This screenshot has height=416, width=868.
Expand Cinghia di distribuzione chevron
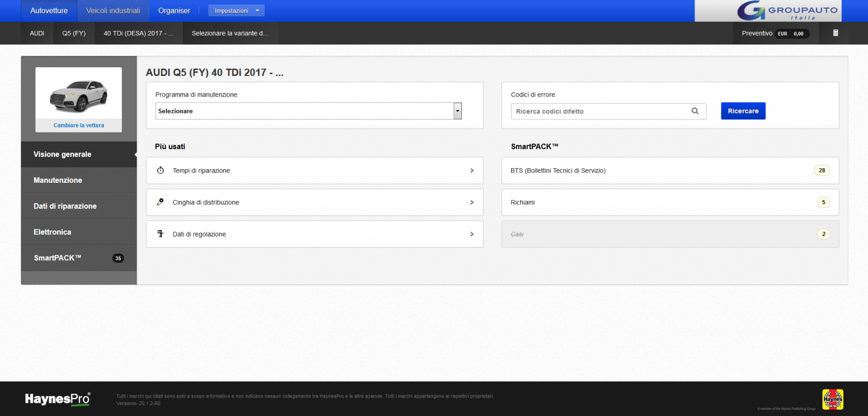[472, 202]
